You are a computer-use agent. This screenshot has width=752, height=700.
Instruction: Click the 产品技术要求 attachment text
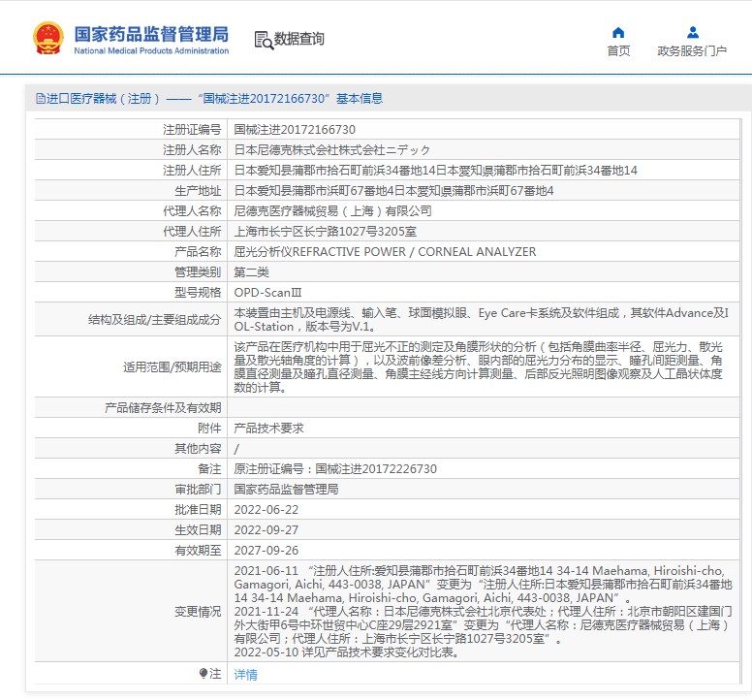(x=269, y=428)
